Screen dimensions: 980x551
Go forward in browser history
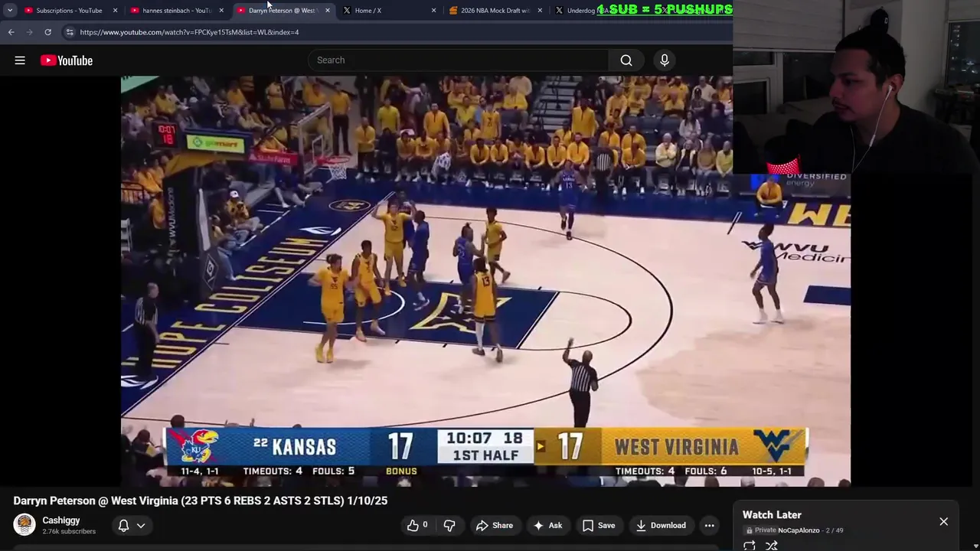[x=29, y=32]
